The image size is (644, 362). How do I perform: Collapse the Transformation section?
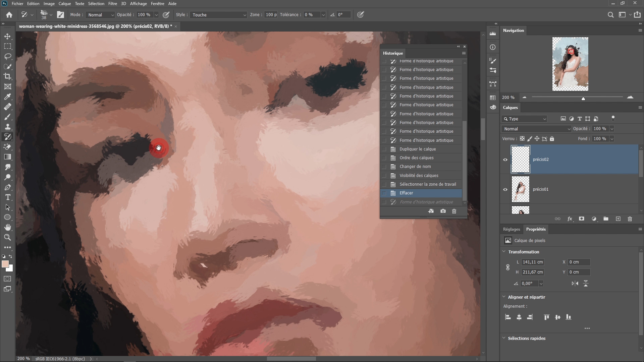[504, 251]
